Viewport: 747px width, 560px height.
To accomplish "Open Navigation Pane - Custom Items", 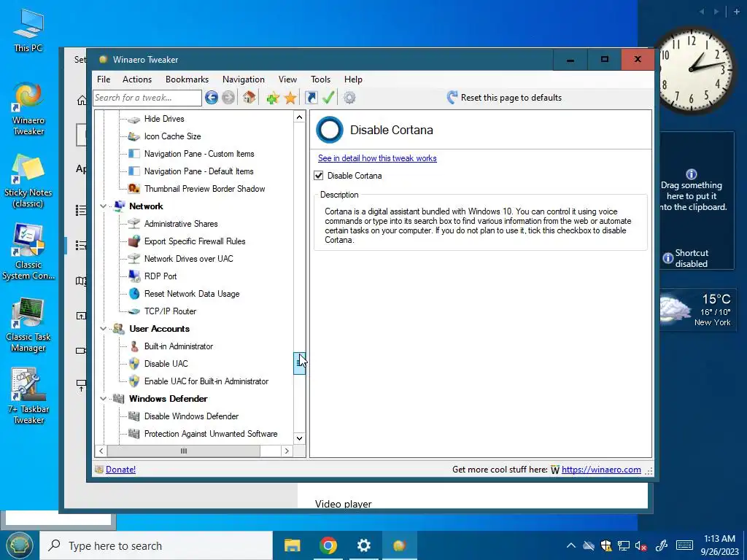I will (199, 154).
